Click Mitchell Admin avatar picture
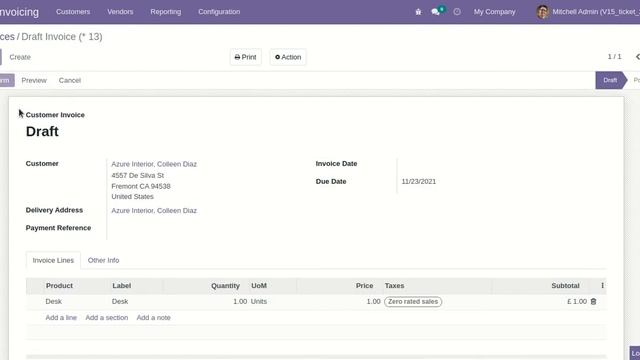The height and width of the screenshot is (360, 640). click(542, 12)
